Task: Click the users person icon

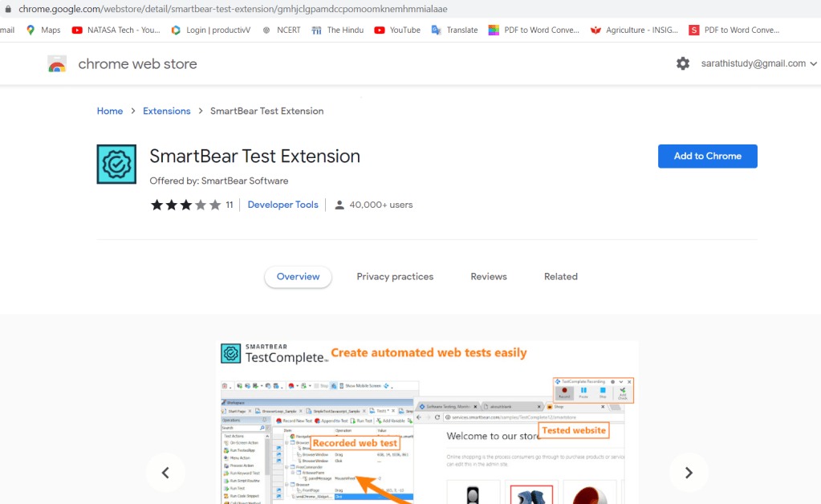Action: pos(339,205)
